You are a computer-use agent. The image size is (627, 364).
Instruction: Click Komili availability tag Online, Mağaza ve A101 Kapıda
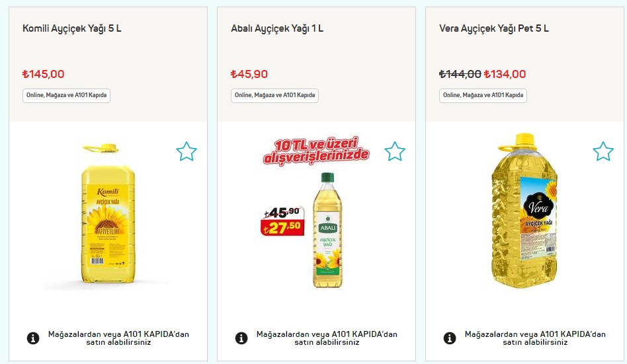(x=66, y=96)
